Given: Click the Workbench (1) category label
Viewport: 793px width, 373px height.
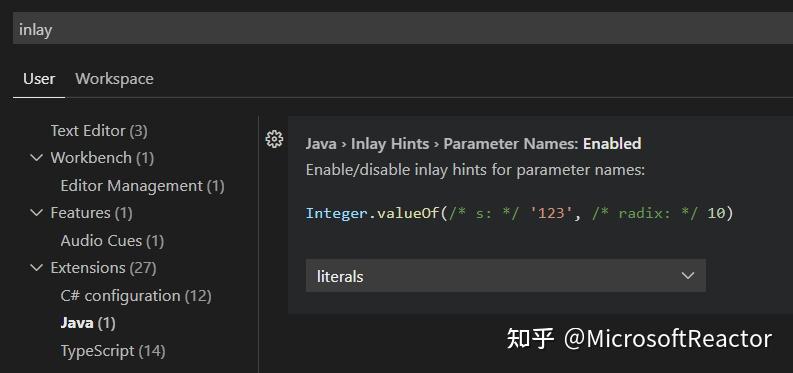Looking at the screenshot, I should (x=102, y=158).
